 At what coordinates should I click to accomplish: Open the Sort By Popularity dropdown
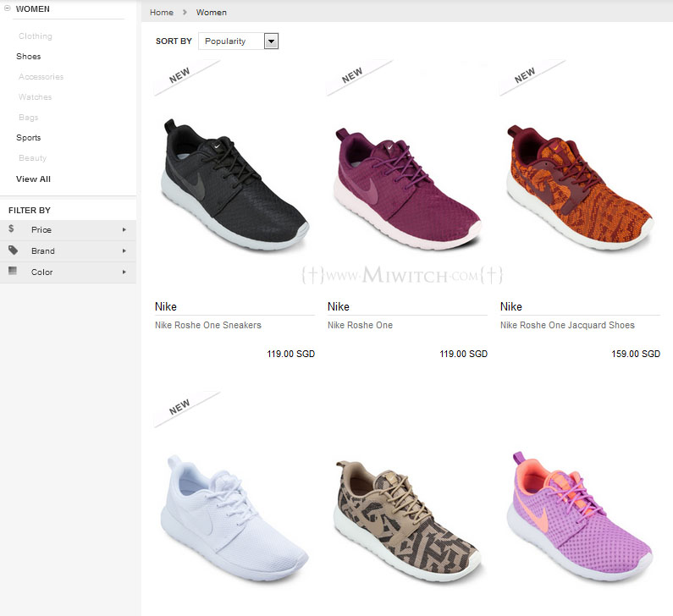tap(238, 41)
